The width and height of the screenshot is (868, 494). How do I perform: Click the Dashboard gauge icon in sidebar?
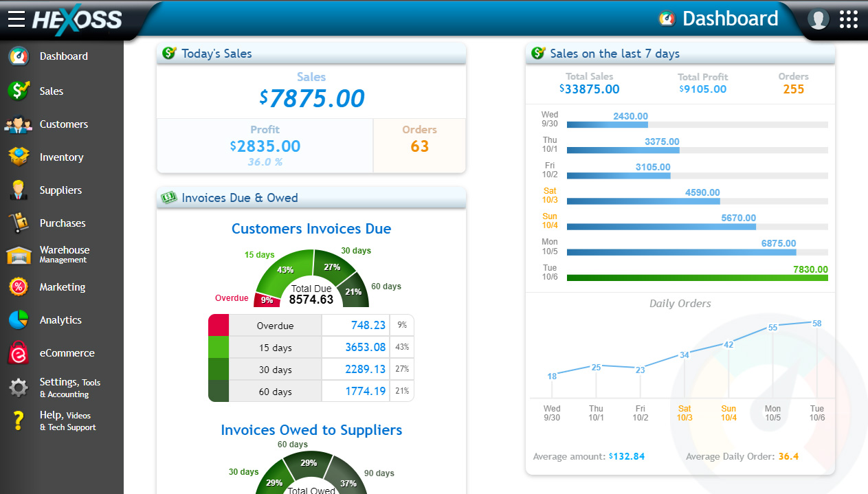click(x=19, y=56)
